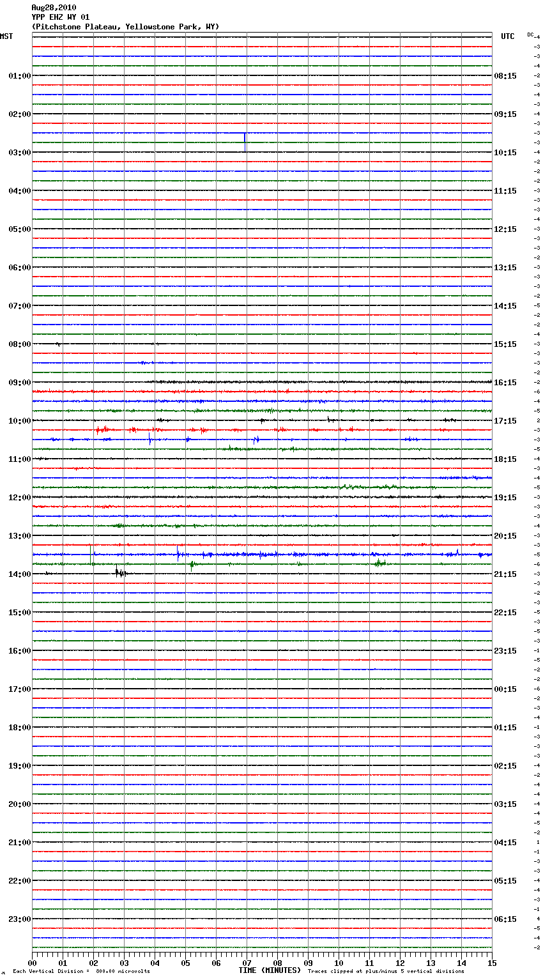Click the 13:15 UTC time label
The height and width of the screenshot is (980, 543).
tap(505, 268)
